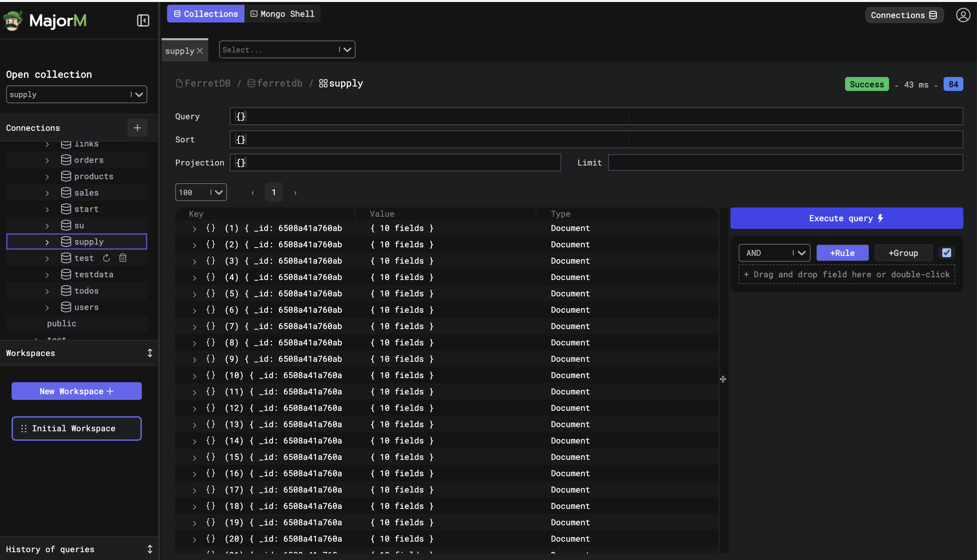Click inside the Limit input field
Screen dimensions: 977x560
point(785,162)
